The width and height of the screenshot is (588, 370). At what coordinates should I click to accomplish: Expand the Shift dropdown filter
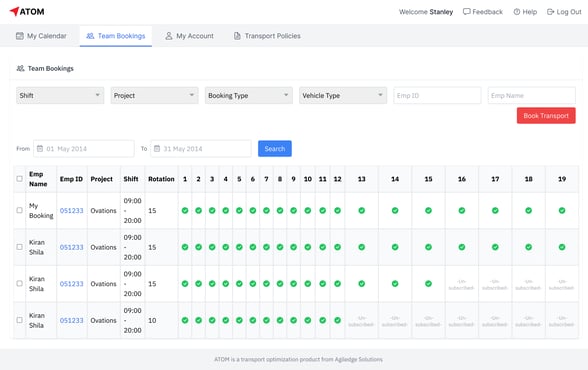60,96
